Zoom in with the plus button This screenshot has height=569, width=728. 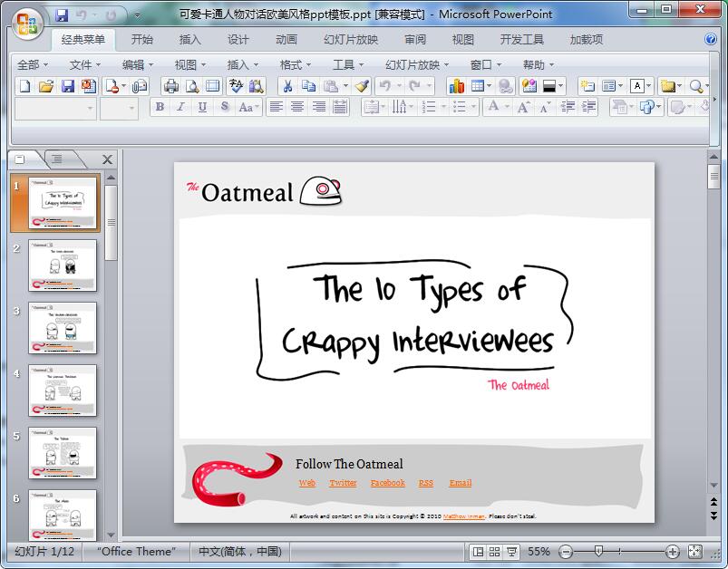point(673,552)
